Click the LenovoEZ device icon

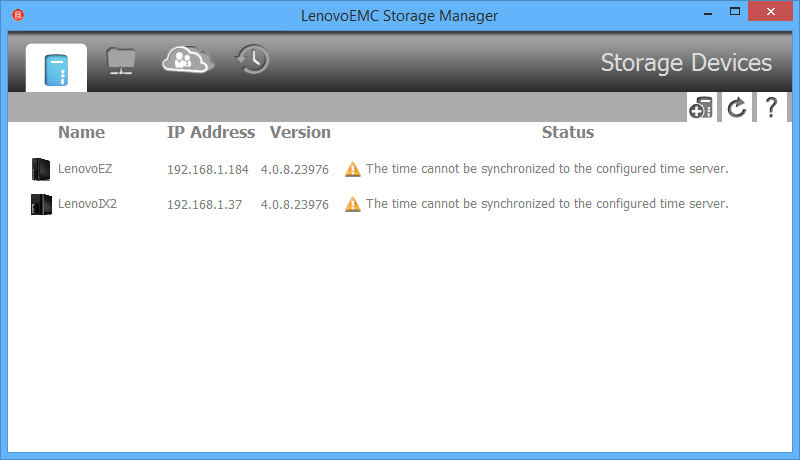pos(41,169)
